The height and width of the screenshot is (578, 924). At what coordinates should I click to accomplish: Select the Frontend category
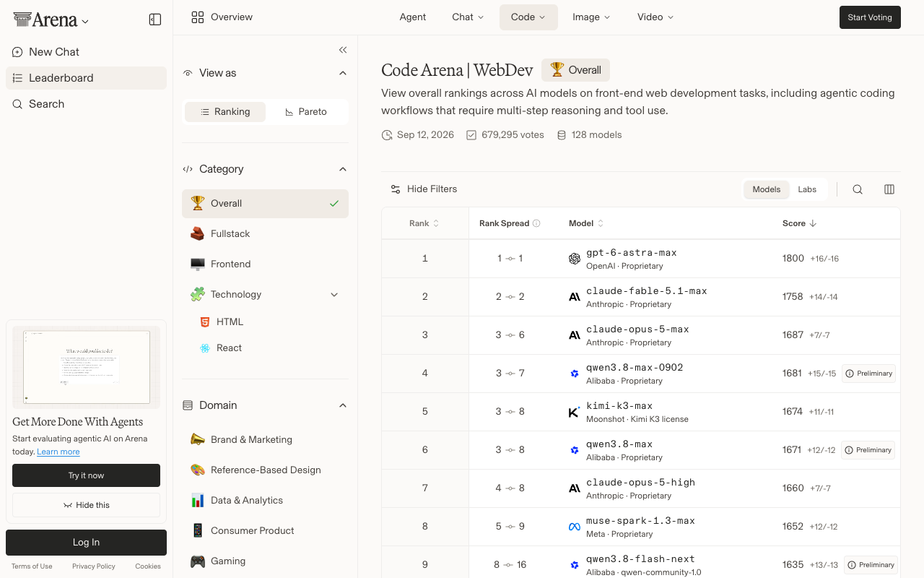(265, 264)
